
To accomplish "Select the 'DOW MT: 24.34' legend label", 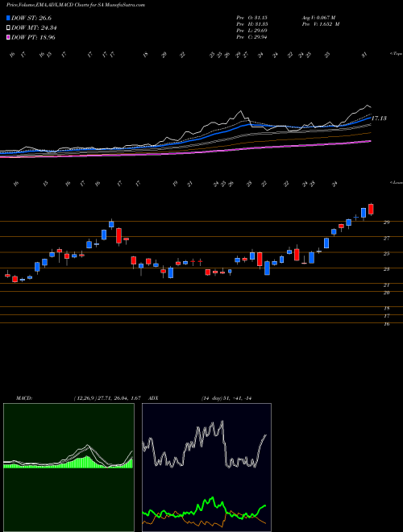I will pyautogui.click(x=34, y=28).
